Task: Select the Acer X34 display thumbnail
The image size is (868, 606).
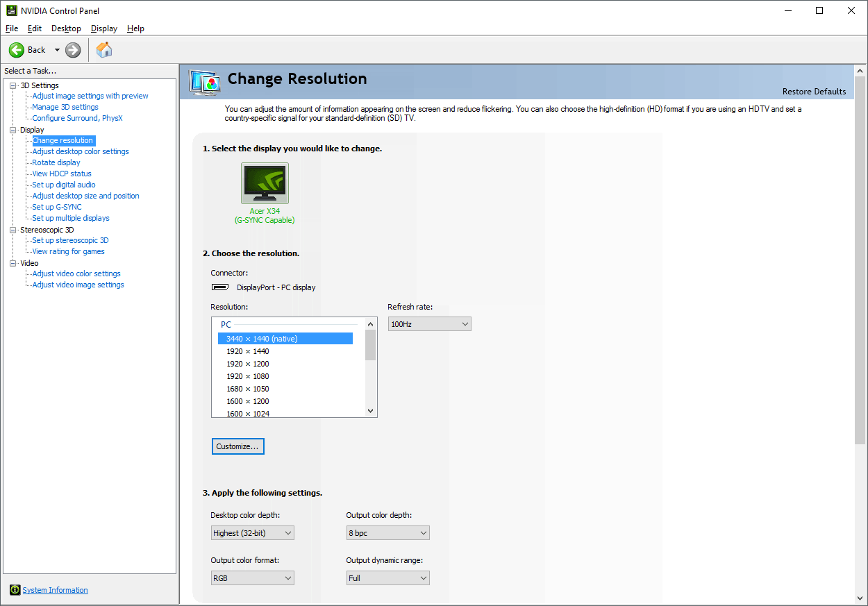Action: [x=265, y=183]
